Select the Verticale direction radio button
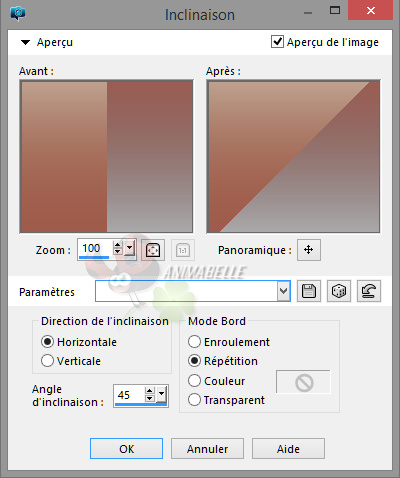The image size is (400, 478). pos(47,361)
